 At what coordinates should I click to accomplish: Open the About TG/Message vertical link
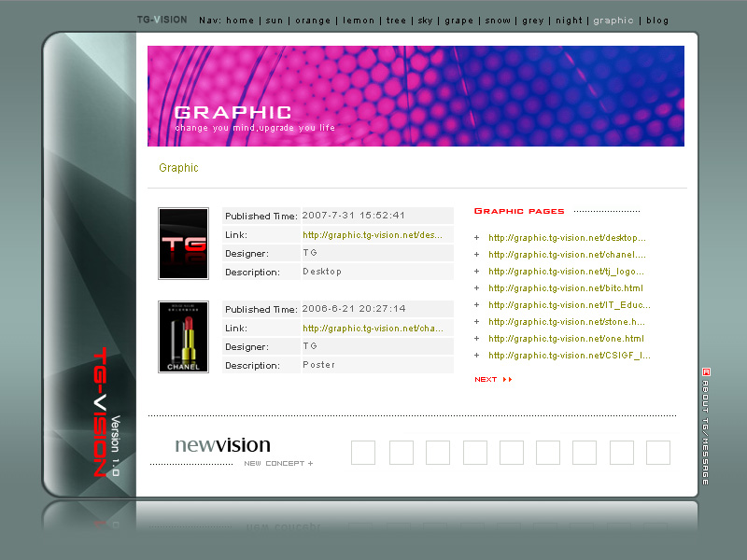pyautogui.click(x=706, y=432)
